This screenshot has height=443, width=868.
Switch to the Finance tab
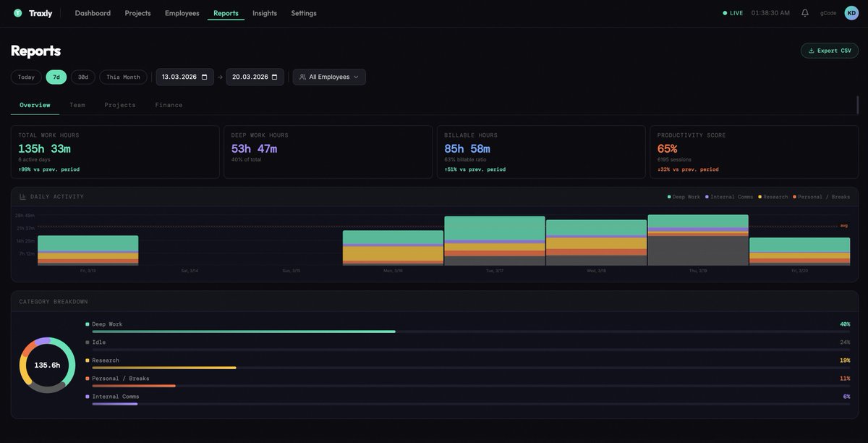click(x=169, y=105)
